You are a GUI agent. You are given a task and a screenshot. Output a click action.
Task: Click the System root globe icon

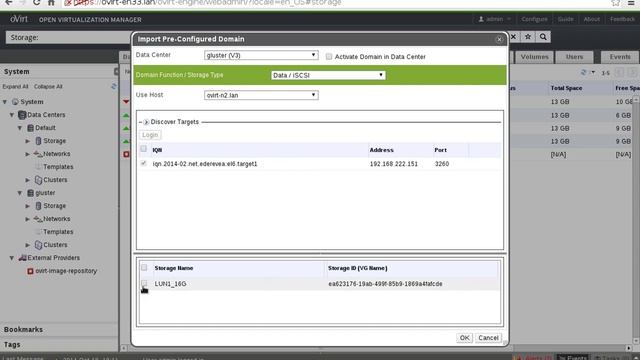[15, 102]
